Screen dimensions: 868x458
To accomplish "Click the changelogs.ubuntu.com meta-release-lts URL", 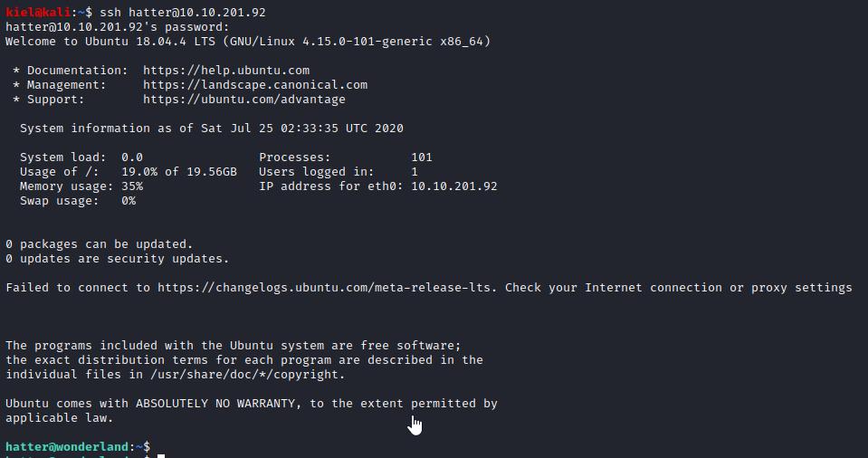I will pos(328,287).
